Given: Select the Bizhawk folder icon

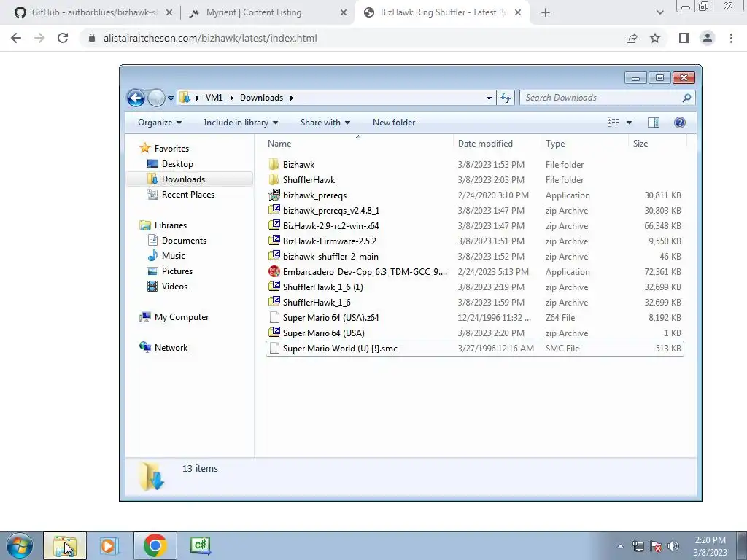Looking at the screenshot, I should click(274, 164).
